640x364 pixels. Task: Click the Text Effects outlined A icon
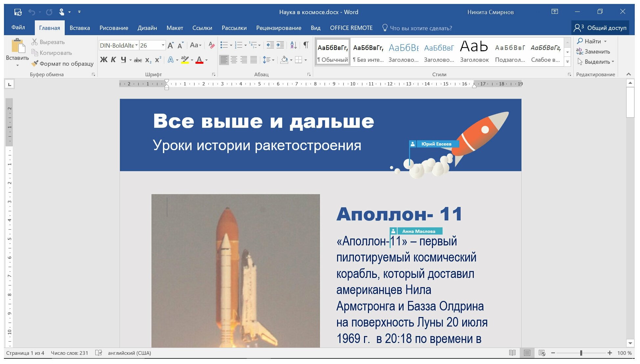click(171, 60)
